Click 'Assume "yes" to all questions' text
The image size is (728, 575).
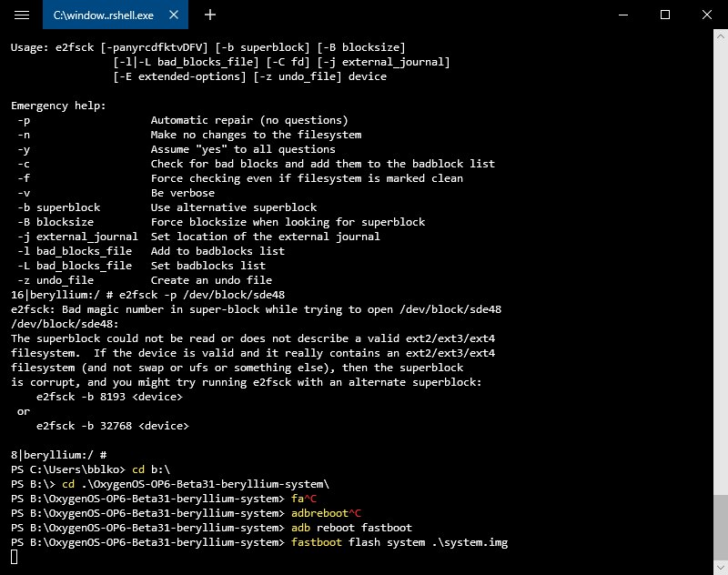[x=243, y=149]
